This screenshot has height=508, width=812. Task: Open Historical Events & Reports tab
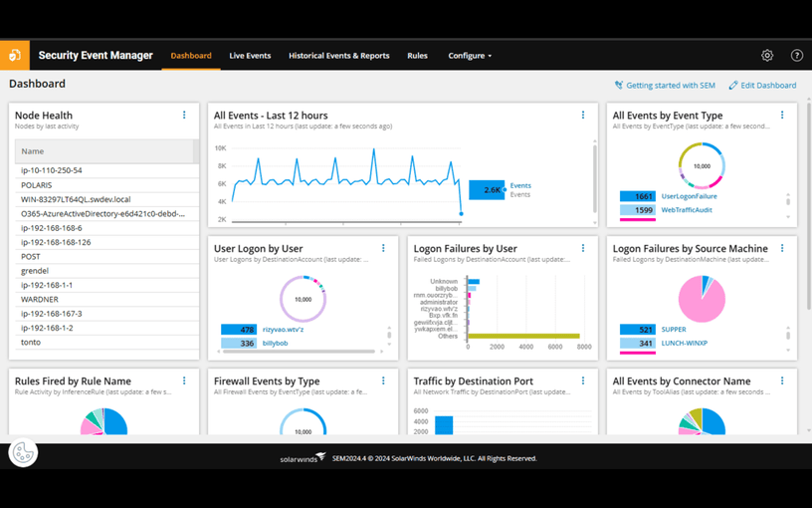[338, 56]
